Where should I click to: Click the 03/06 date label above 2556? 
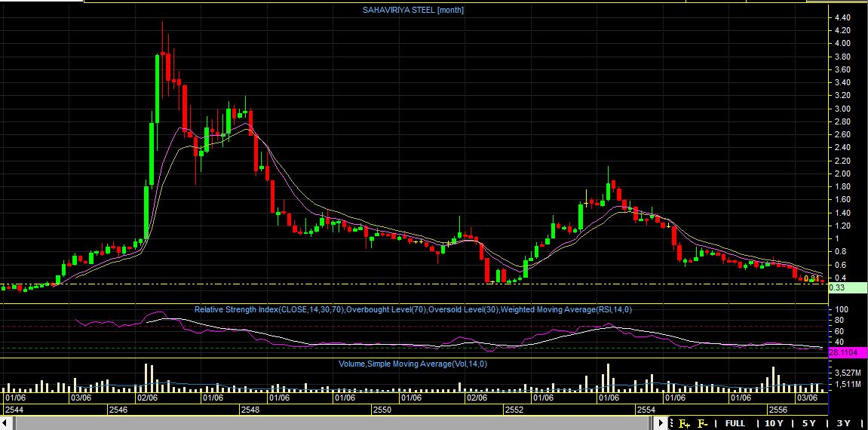tap(807, 398)
